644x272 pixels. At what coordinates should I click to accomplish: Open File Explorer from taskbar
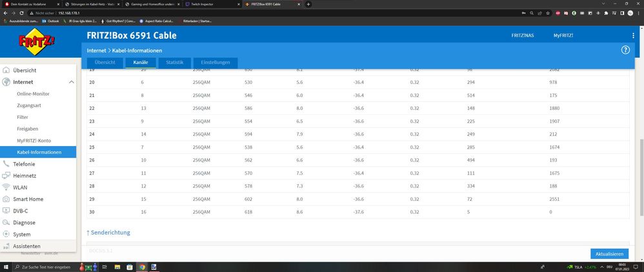(117, 267)
